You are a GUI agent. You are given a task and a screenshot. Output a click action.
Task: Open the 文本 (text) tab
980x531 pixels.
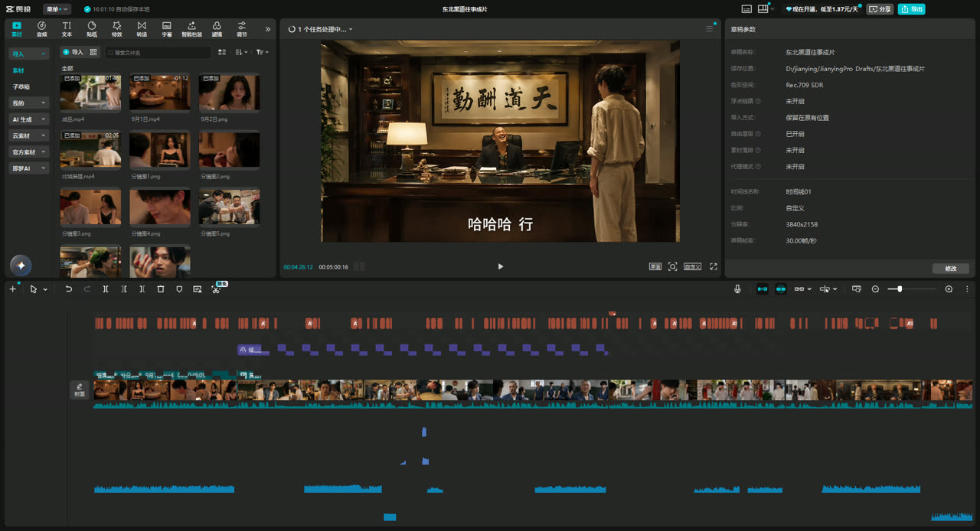tap(67, 29)
